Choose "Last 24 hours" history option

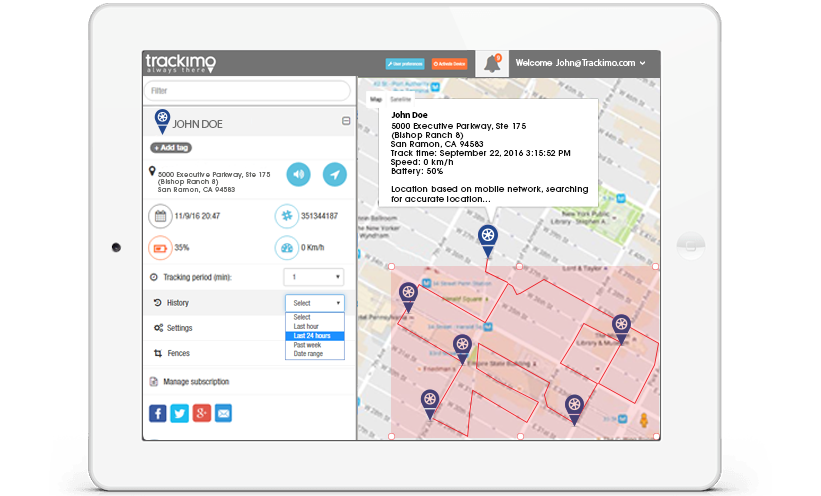pos(315,336)
